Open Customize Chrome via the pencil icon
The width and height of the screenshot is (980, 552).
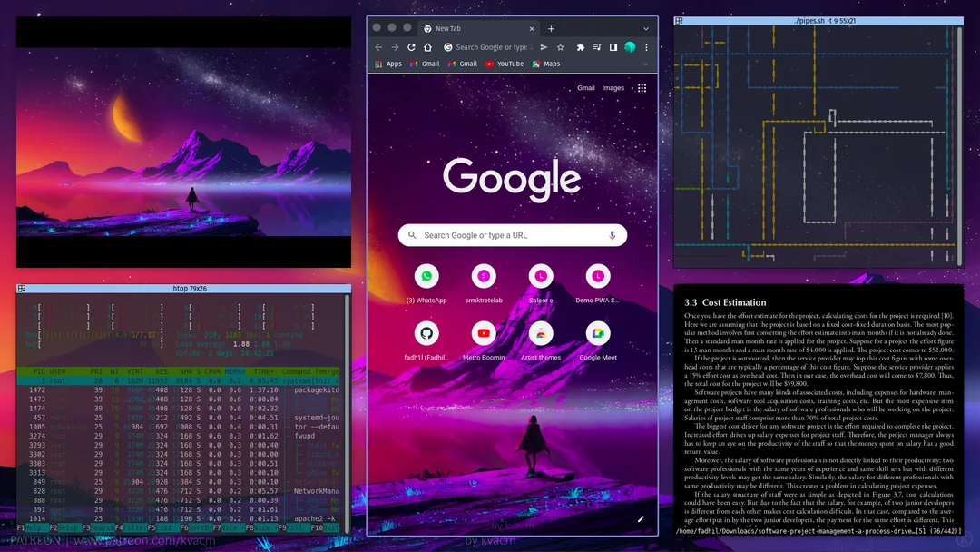tap(641, 517)
